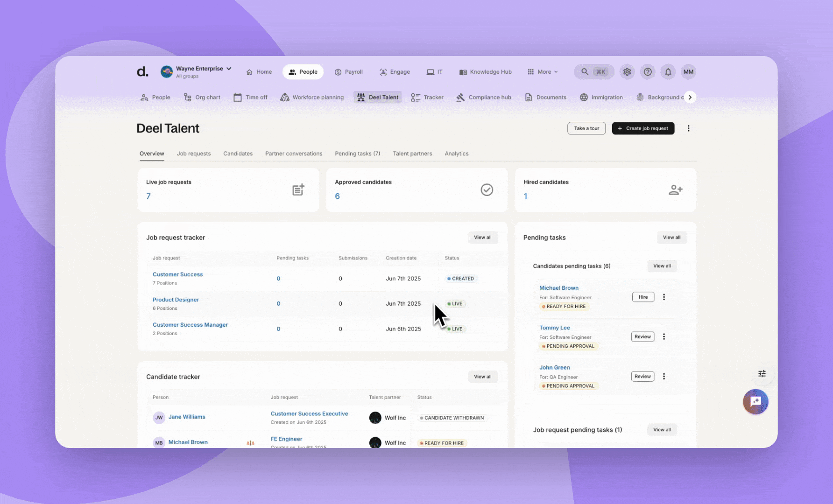833x504 pixels.
Task: Open the customize sliders icon on right edge
Action: [762, 374]
